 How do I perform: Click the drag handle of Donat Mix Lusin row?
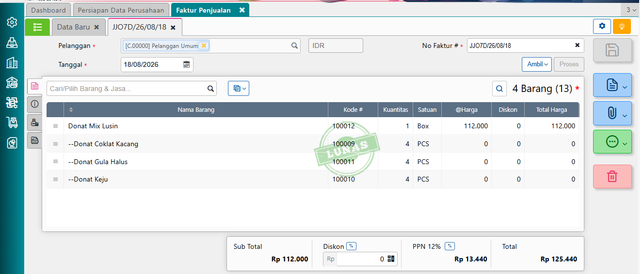[x=55, y=126]
